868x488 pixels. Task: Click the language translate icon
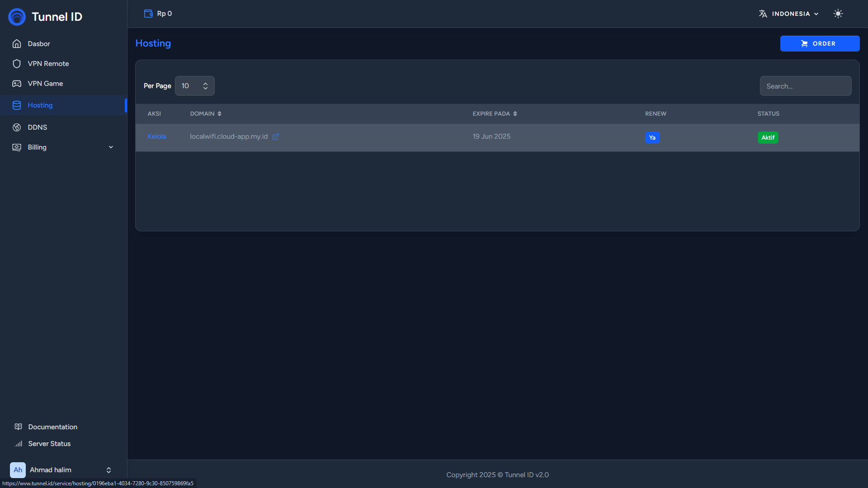tap(763, 14)
